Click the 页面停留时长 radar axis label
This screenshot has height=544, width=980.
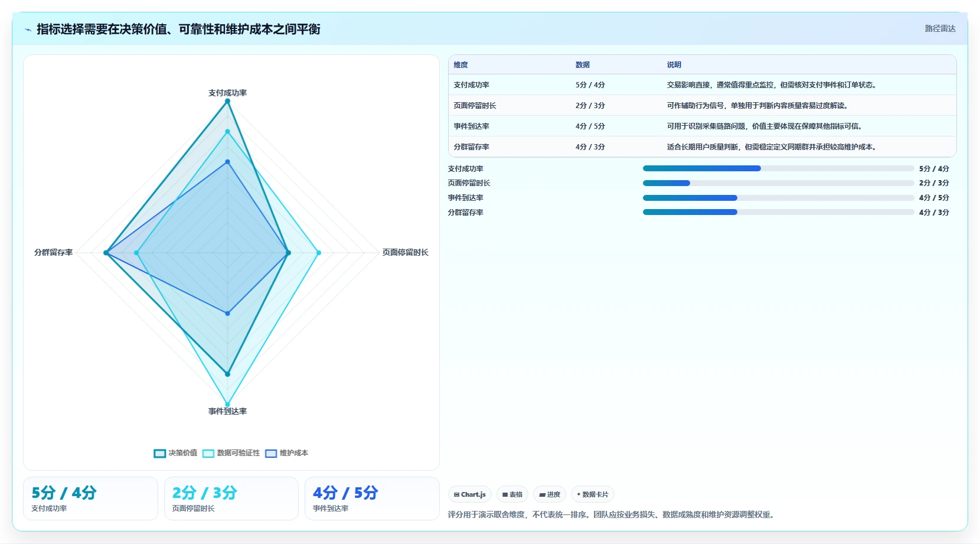point(405,252)
